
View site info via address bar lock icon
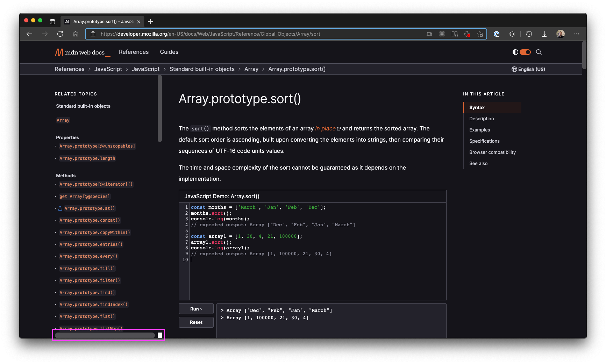click(x=93, y=34)
